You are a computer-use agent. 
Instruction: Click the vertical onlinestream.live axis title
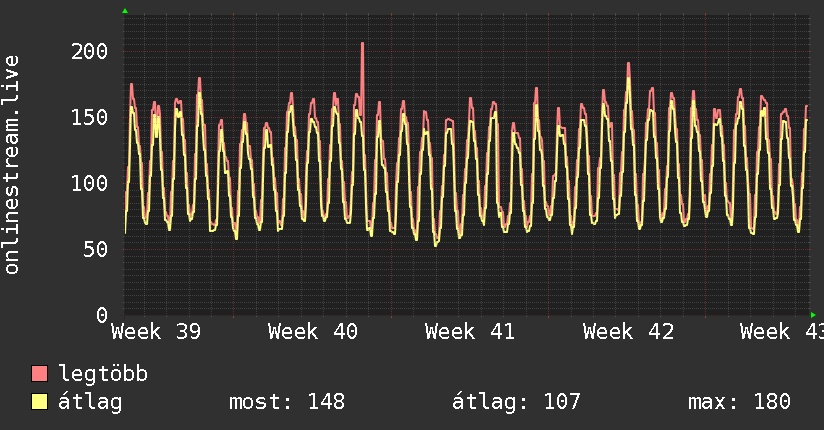point(12,165)
